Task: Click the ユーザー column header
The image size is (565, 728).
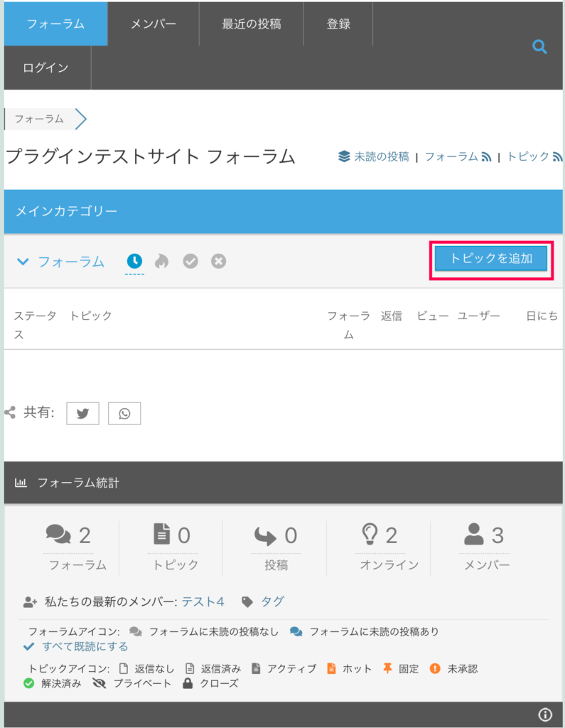Action: pos(478,316)
